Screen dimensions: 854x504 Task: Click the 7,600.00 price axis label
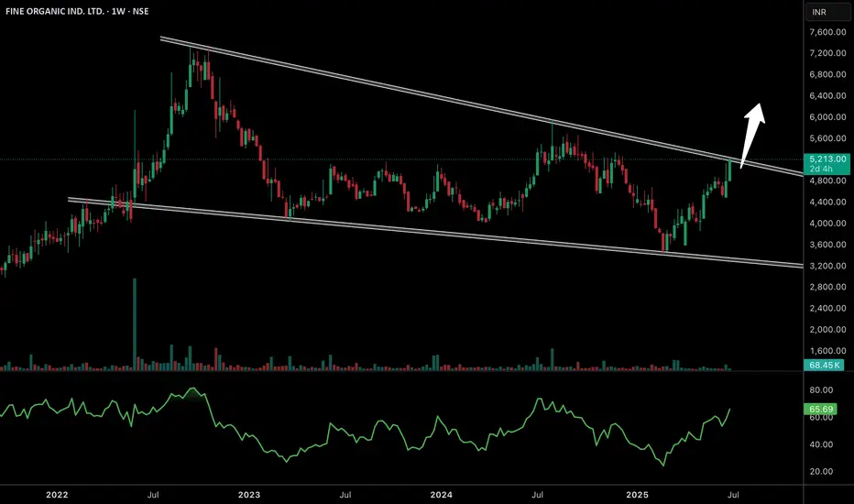pos(827,32)
